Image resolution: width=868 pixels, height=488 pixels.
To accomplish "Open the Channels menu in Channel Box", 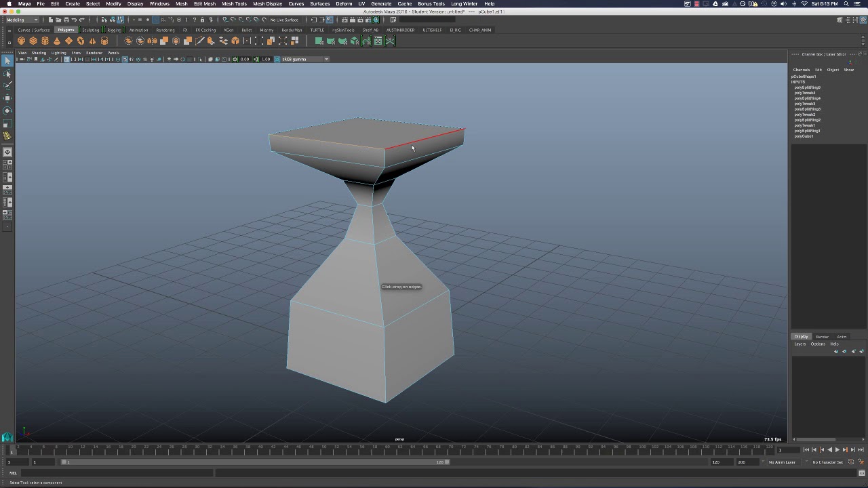I will coord(802,70).
